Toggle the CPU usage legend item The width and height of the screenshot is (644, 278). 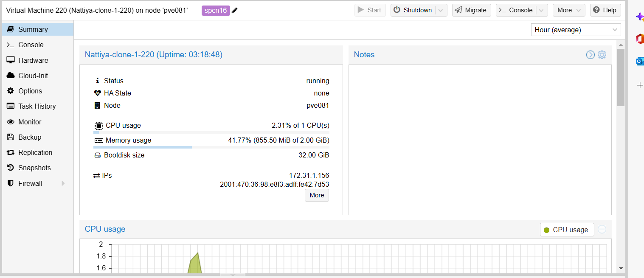pyautogui.click(x=567, y=230)
